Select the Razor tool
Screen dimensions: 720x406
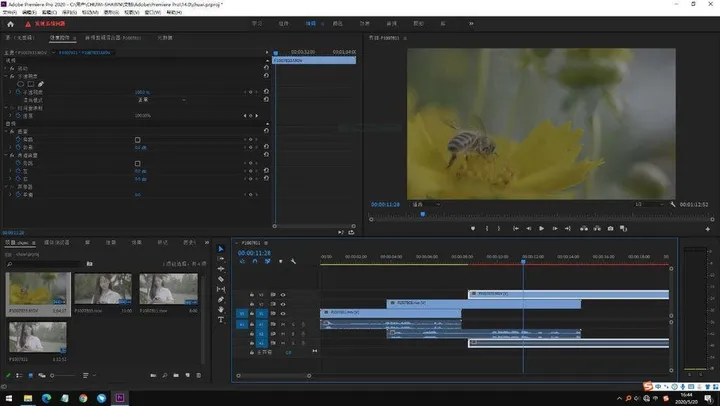pos(222,279)
